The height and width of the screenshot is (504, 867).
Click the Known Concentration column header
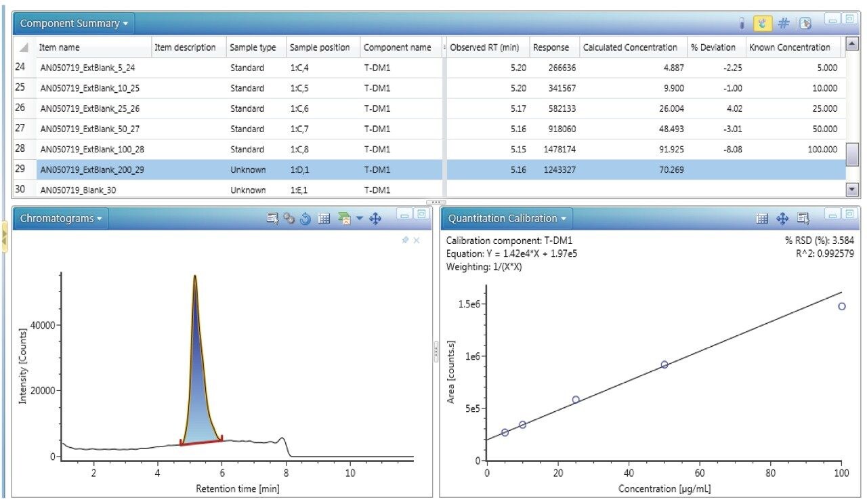click(x=793, y=47)
